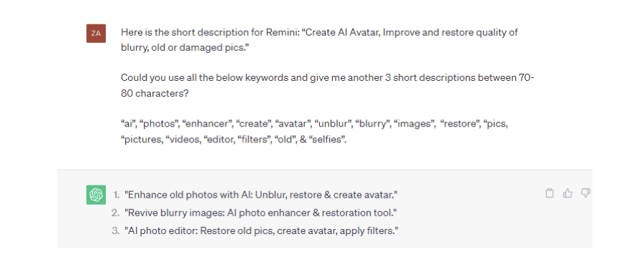Click the third description "AI photo editor"

[x=262, y=231]
